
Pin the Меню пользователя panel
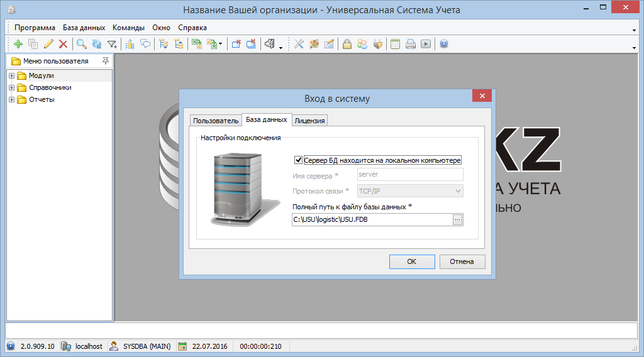coord(106,61)
